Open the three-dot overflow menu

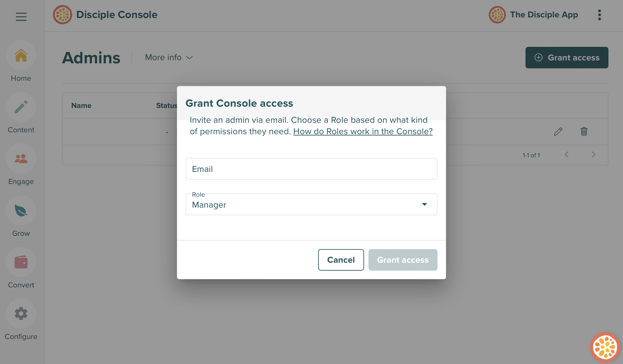click(599, 15)
